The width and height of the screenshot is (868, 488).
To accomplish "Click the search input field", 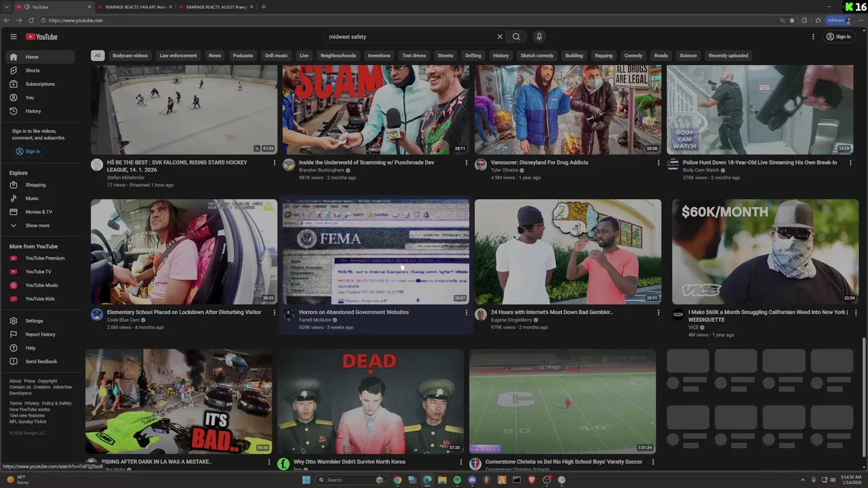I will [410, 37].
